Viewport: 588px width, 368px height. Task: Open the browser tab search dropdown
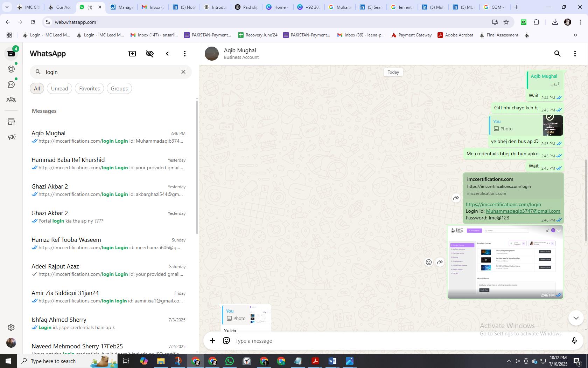click(x=7, y=7)
